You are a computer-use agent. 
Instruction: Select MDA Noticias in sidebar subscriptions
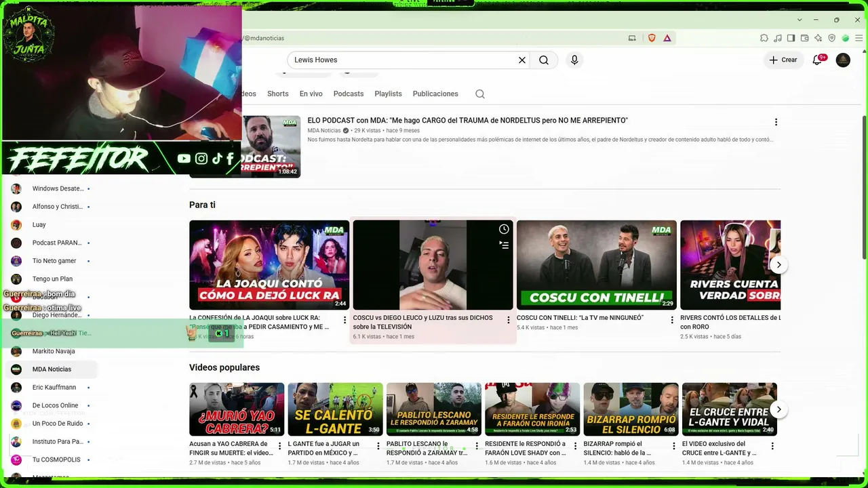click(x=52, y=369)
